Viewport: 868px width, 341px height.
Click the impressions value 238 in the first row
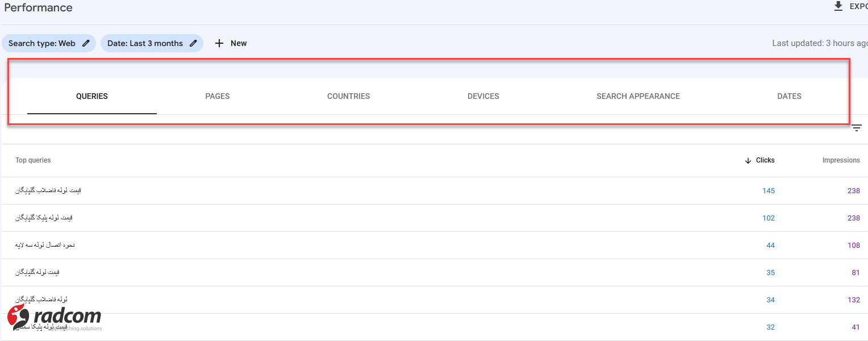click(853, 190)
